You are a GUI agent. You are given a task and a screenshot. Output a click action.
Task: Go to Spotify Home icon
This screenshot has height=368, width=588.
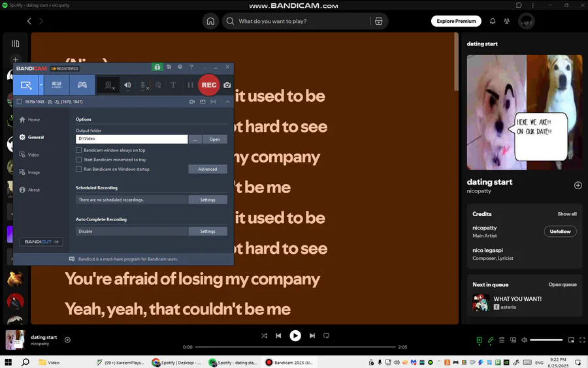pyautogui.click(x=211, y=21)
